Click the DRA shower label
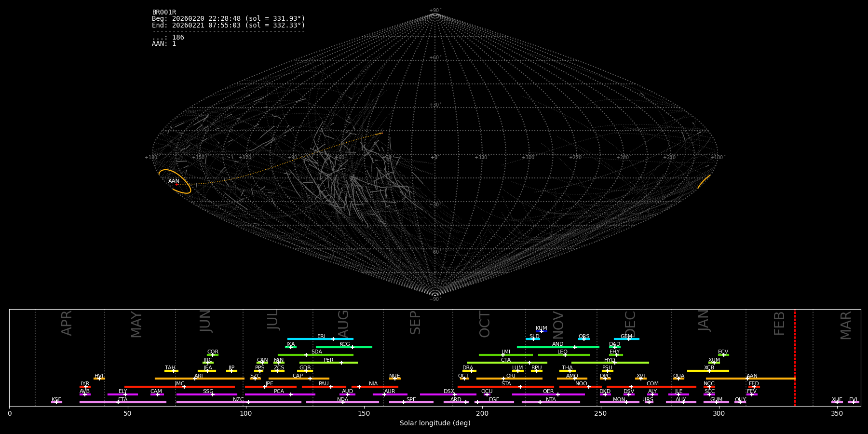The width and height of the screenshot is (868, 434). pyautogui.click(x=468, y=368)
